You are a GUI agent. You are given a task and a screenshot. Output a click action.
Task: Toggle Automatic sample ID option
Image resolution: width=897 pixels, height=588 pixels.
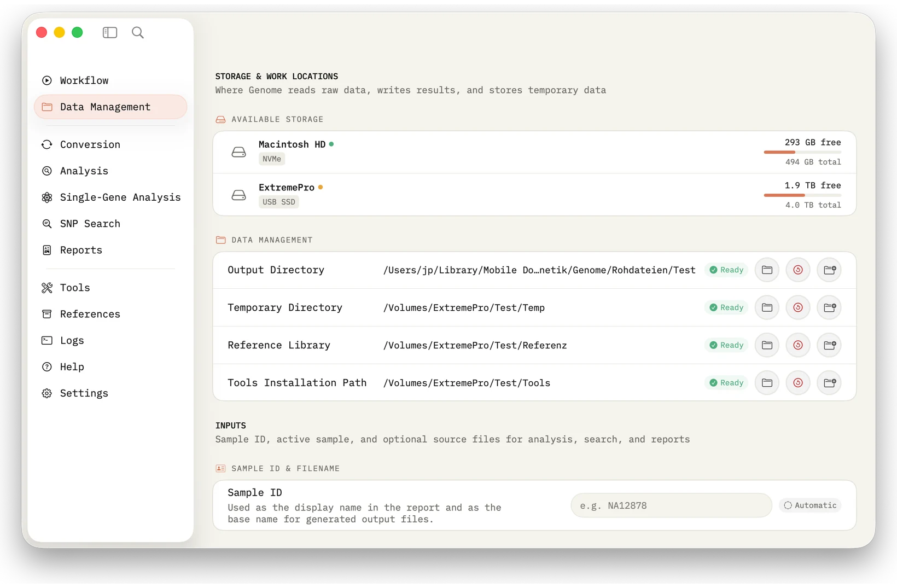point(810,505)
